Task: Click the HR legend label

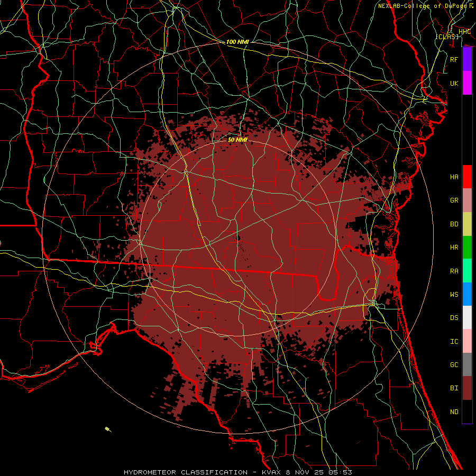Action: (454, 248)
